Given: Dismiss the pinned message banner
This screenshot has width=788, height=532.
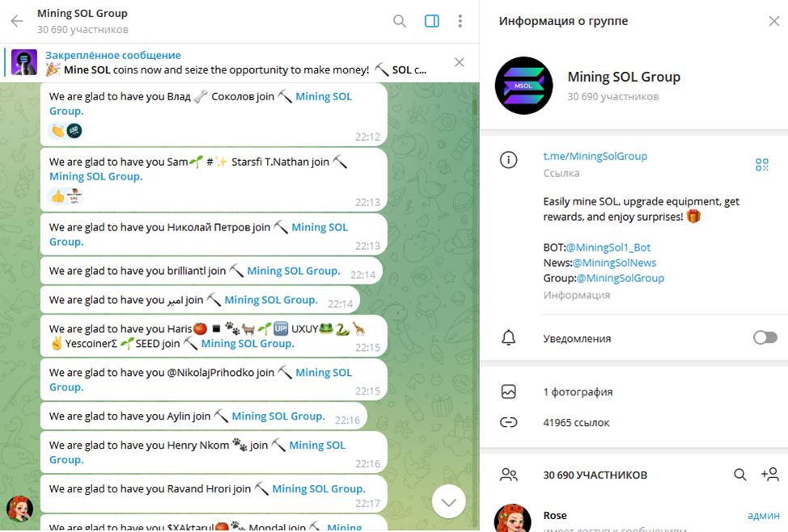Looking at the screenshot, I should pos(460,62).
